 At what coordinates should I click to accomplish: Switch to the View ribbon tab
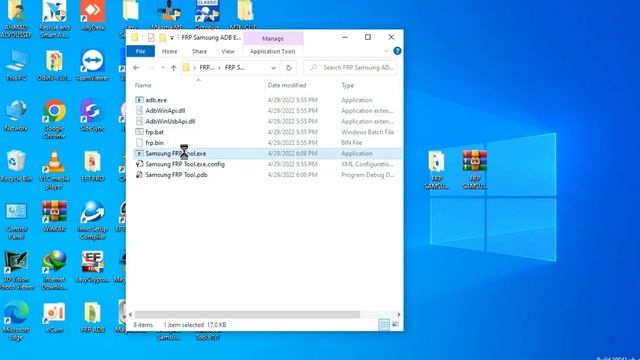(x=228, y=51)
